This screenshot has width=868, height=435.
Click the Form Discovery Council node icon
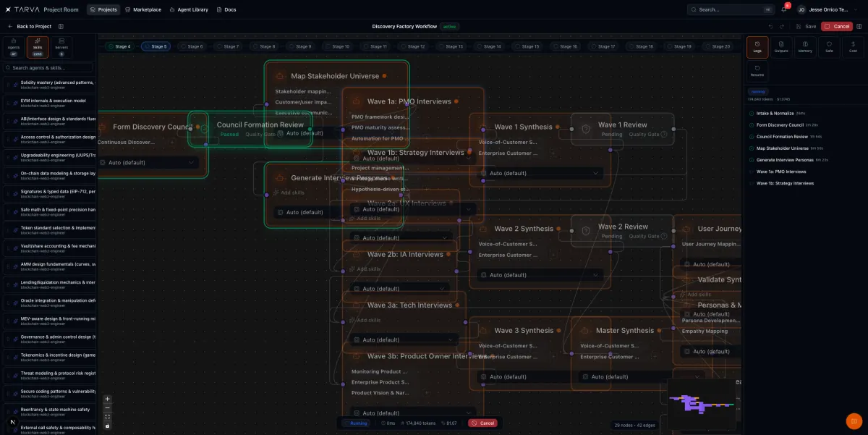pyautogui.click(x=101, y=127)
